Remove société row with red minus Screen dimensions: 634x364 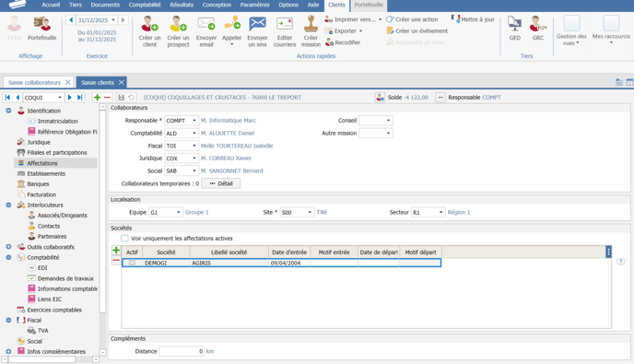coord(116,261)
